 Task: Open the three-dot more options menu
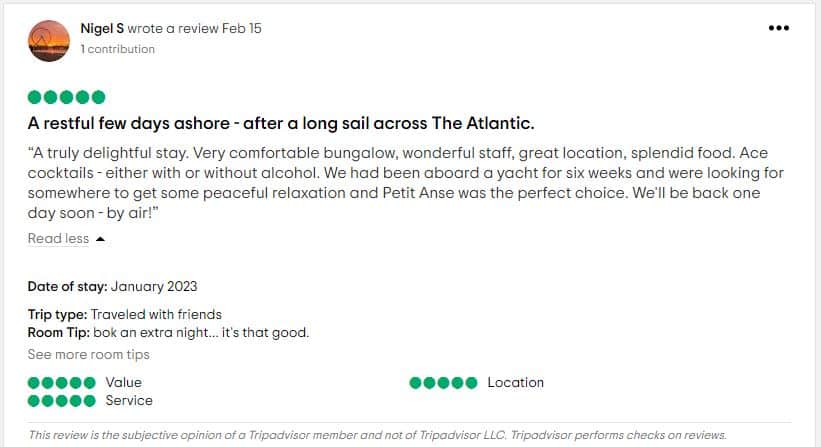tap(779, 28)
